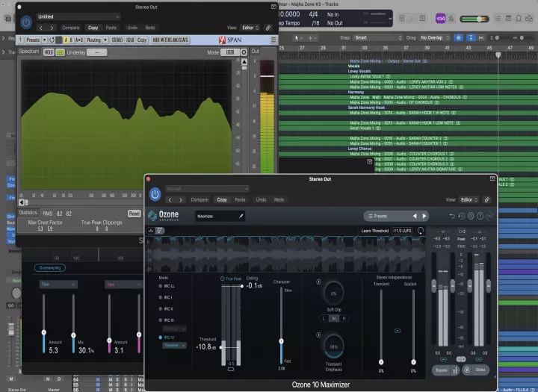The height and width of the screenshot is (392, 538).
Task: Open Ozone help question mark icon
Action: pos(480,216)
